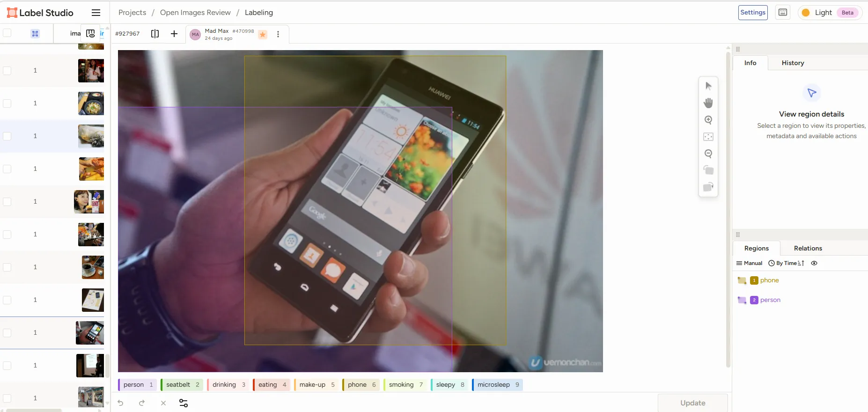Click the phone region icon in Regions list
The height and width of the screenshot is (412, 868).
point(742,280)
